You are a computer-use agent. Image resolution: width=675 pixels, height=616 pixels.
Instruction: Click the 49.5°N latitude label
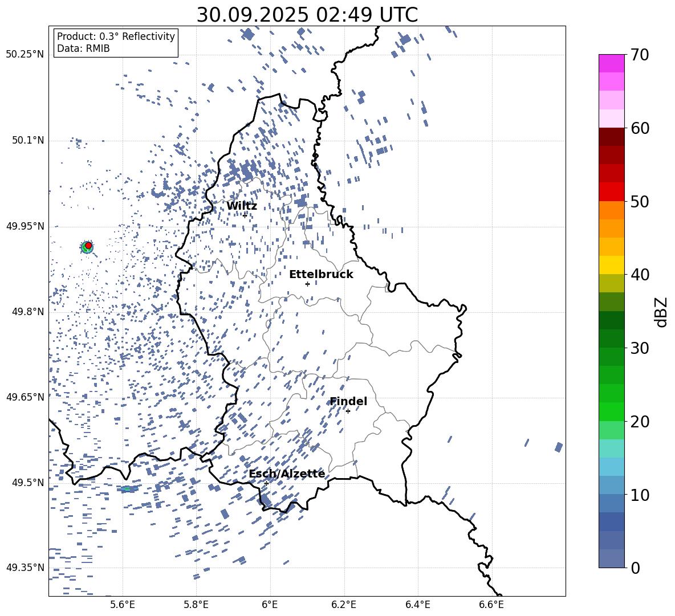(x=28, y=482)
